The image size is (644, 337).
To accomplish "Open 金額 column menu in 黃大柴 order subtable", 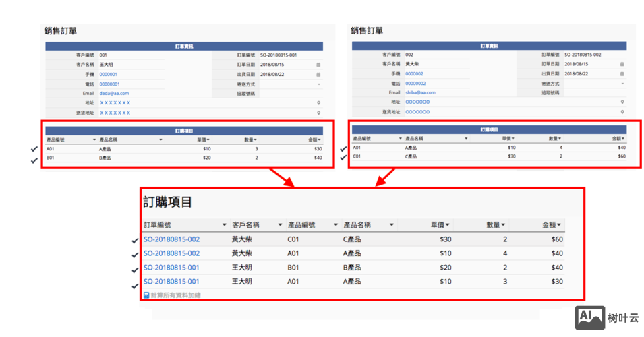I will 623,139.
